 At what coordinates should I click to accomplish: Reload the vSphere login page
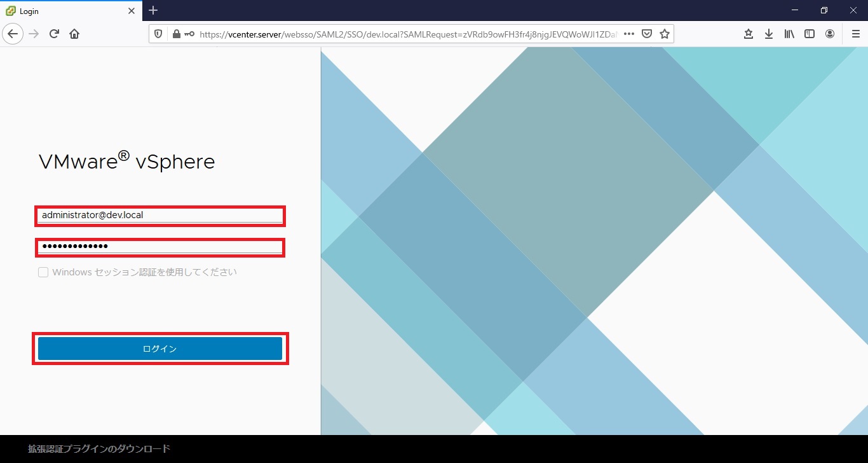(x=54, y=34)
